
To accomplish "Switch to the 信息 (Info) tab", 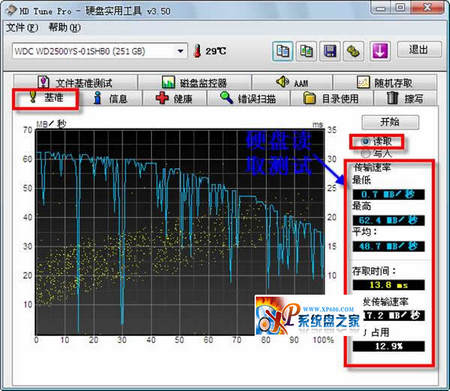I will pos(111,98).
